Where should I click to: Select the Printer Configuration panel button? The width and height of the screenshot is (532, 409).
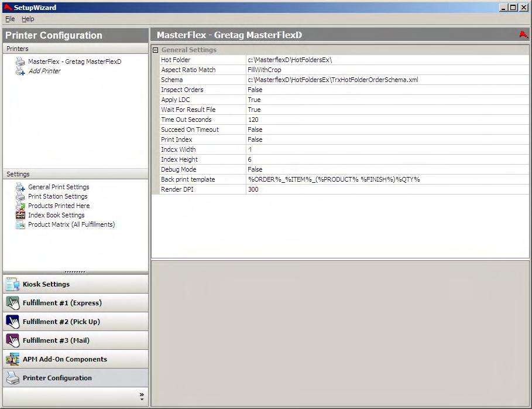click(75, 378)
